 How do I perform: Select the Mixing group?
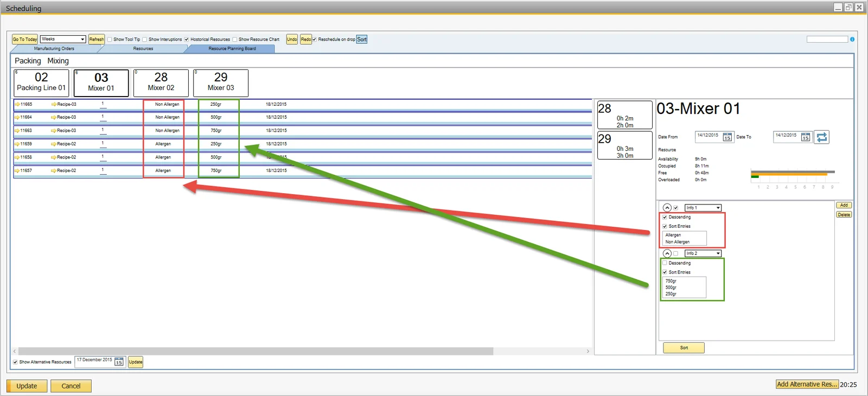point(58,61)
